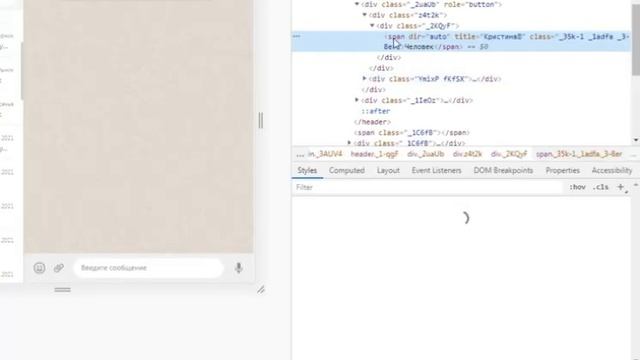The image size is (640, 360).
Task: Click the attachment paperclip icon
Action: click(59, 268)
